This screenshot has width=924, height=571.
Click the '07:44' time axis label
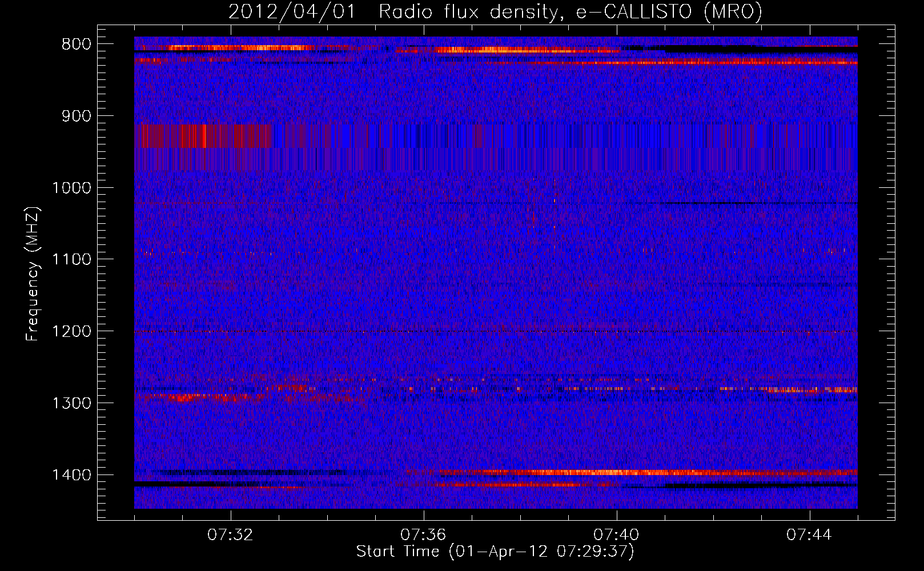click(810, 535)
